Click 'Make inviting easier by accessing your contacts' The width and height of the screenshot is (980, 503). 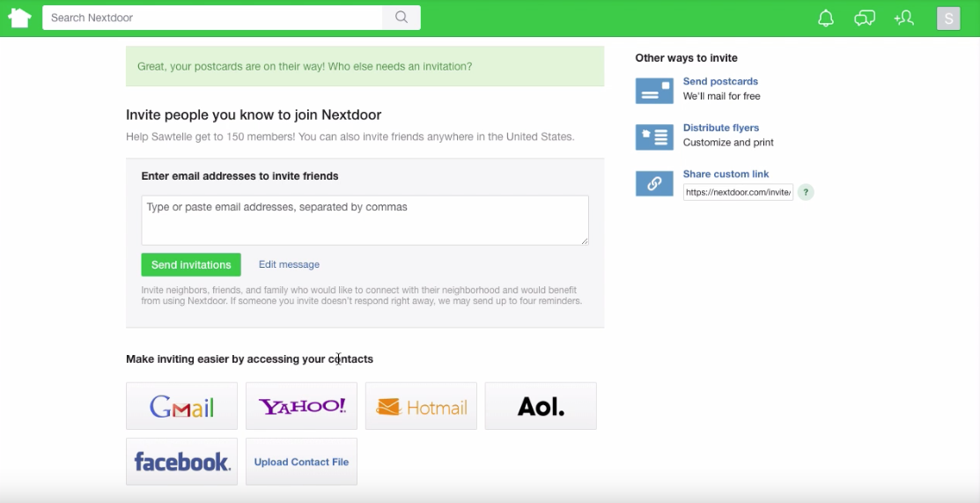(249, 359)
